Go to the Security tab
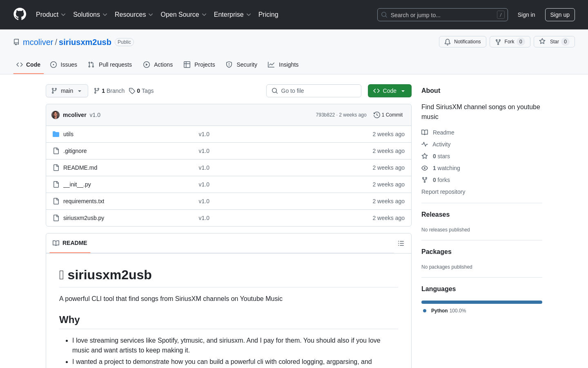This screenshot has width=588, height=368. click(x=242, y=65)
